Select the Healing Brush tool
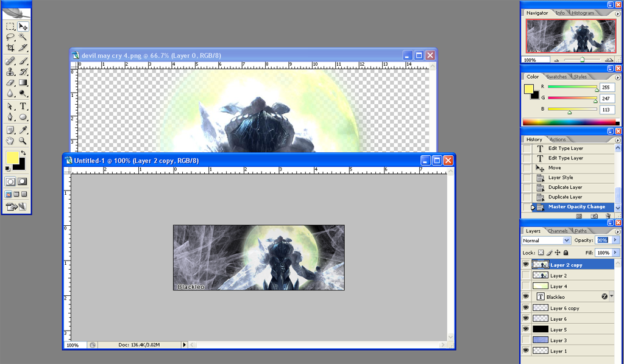 click(10, 61)
